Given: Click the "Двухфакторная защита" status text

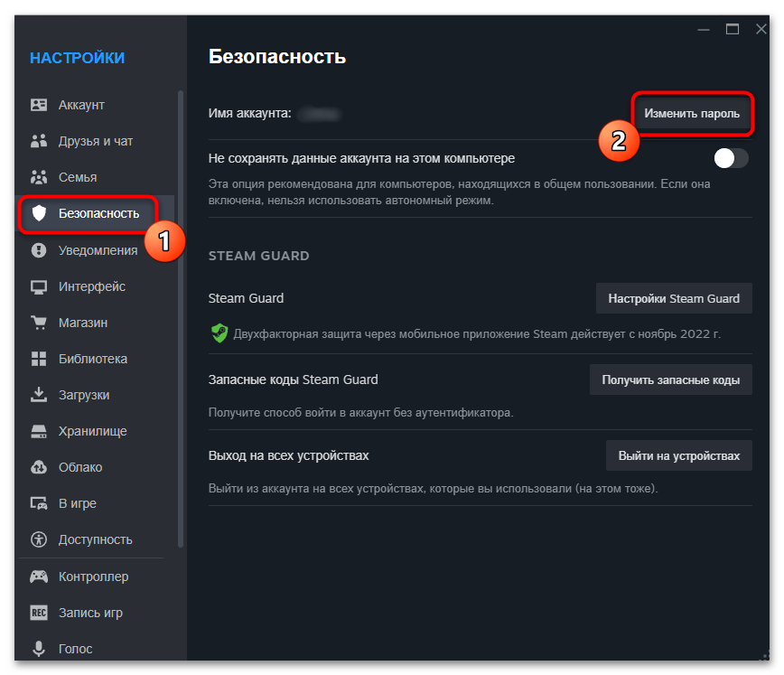Looking at the screenshot, I should coord(477,333).
